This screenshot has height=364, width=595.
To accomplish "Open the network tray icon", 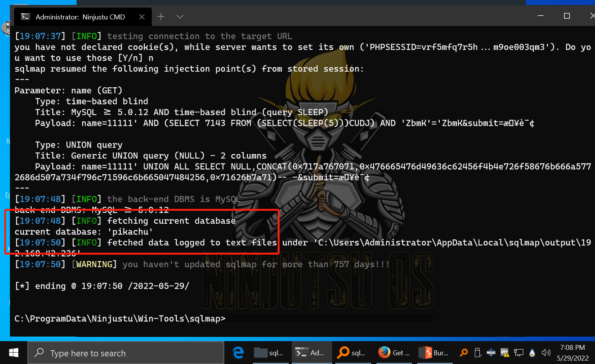I will coord(518,353).
